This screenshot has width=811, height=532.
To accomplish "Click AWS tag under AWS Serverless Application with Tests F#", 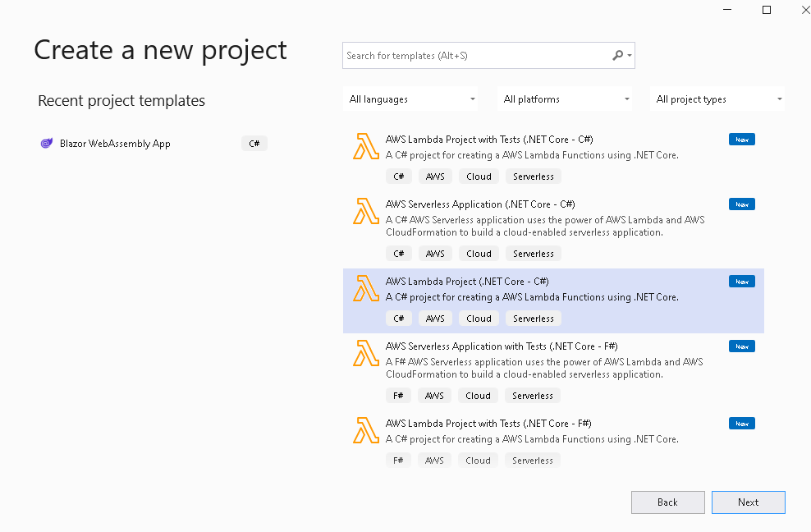I will (434, 396).
